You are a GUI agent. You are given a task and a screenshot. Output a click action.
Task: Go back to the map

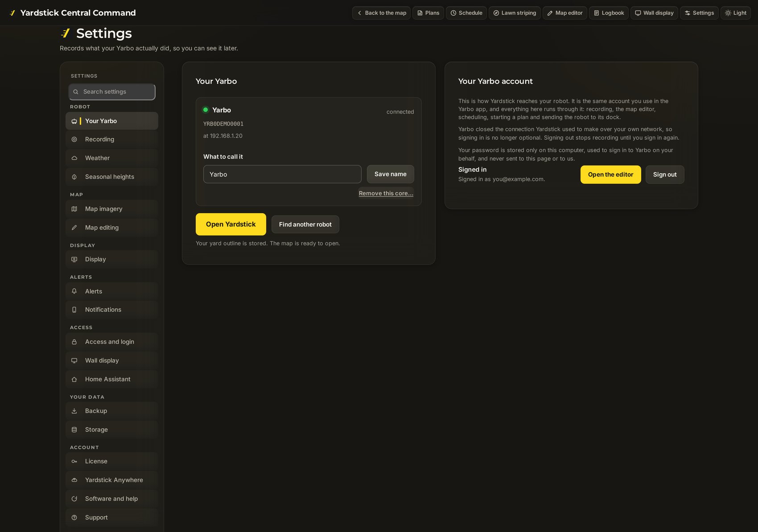(x=381, y=13)
